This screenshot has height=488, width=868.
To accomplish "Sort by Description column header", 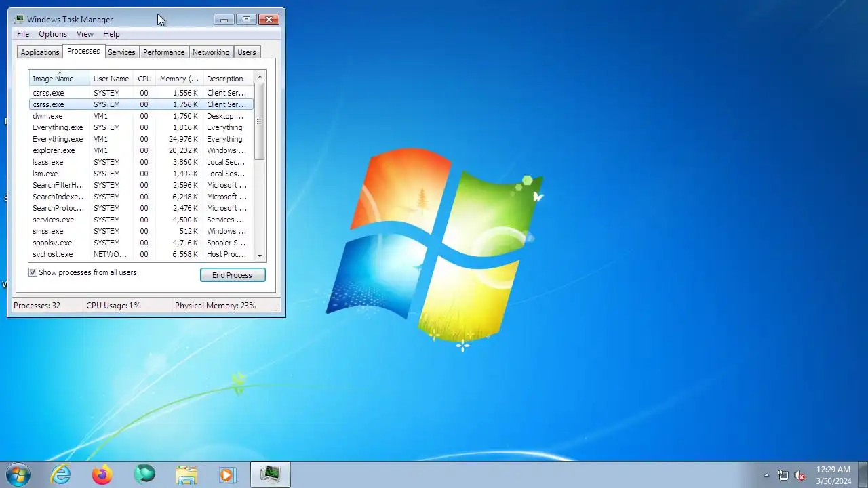I will click(x=227, y=79).
